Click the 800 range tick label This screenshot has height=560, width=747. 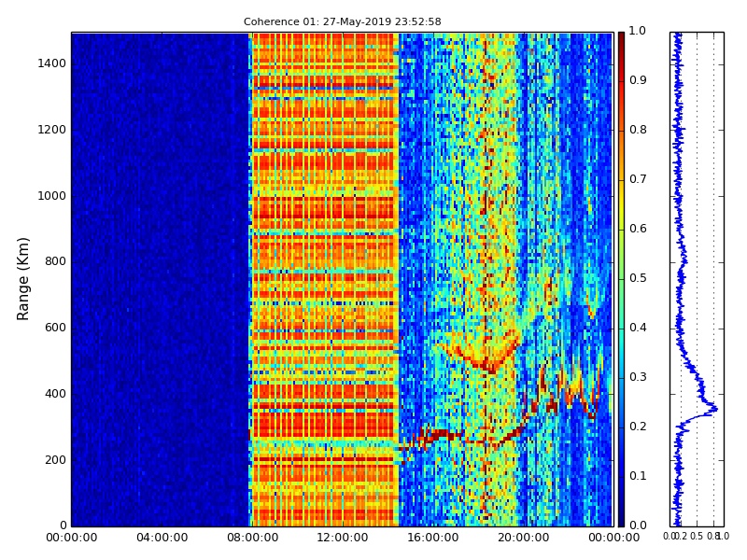coord(55,261)
